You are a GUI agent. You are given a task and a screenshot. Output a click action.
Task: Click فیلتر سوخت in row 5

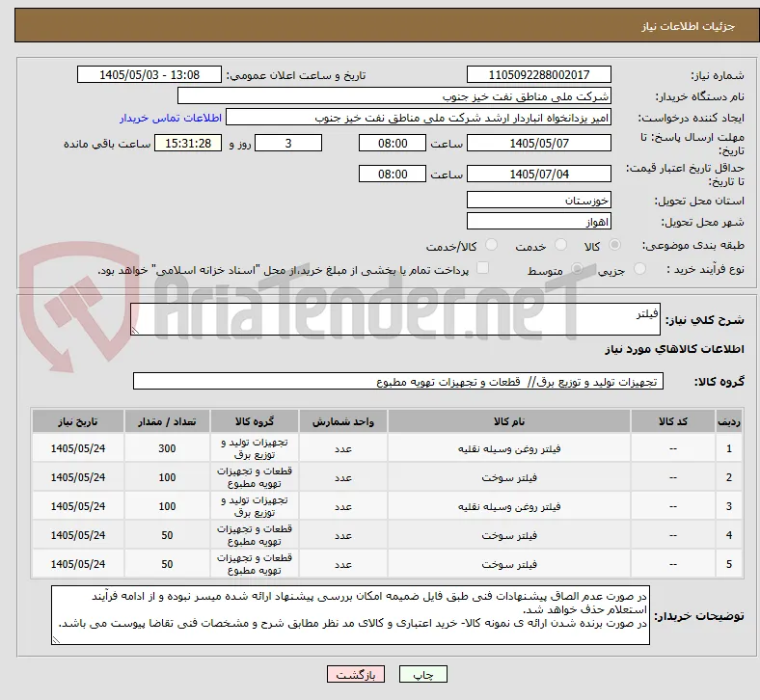(509, 564)
